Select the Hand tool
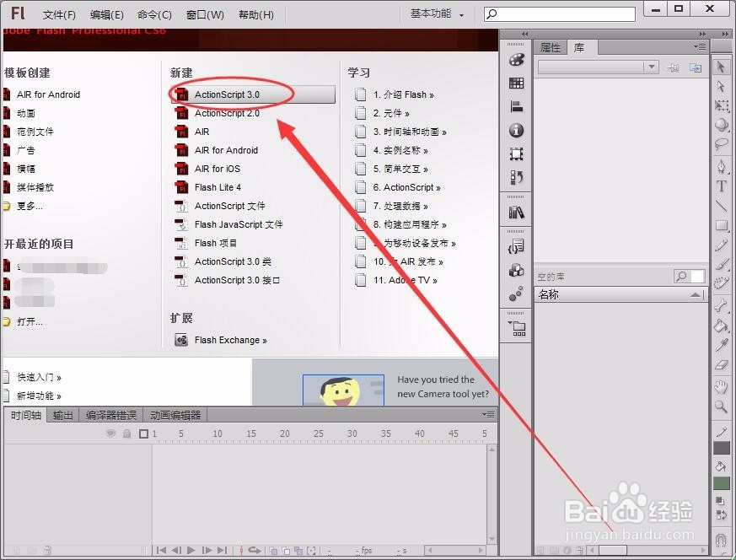This screenshot has width=736, height=560. (x=721, y=387)
